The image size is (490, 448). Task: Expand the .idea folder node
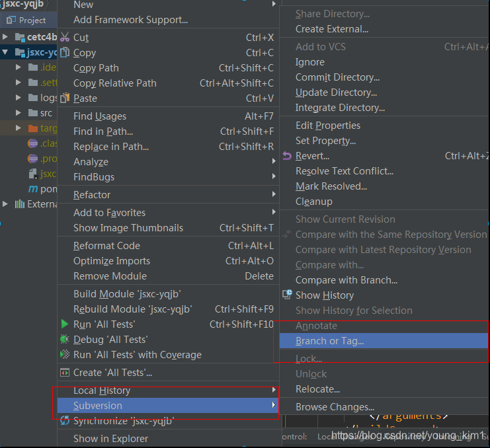tap(18, 67)
